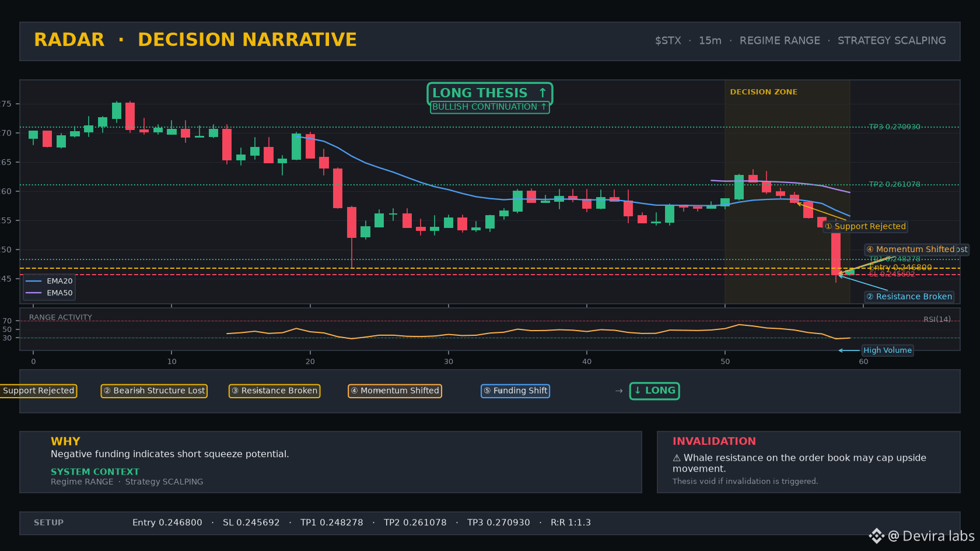Click the TP2 0.261078 level label

point(894,184)
